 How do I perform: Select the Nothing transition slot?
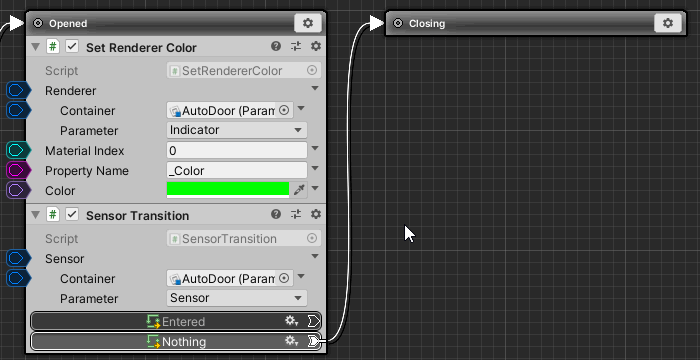coord(176,342)
